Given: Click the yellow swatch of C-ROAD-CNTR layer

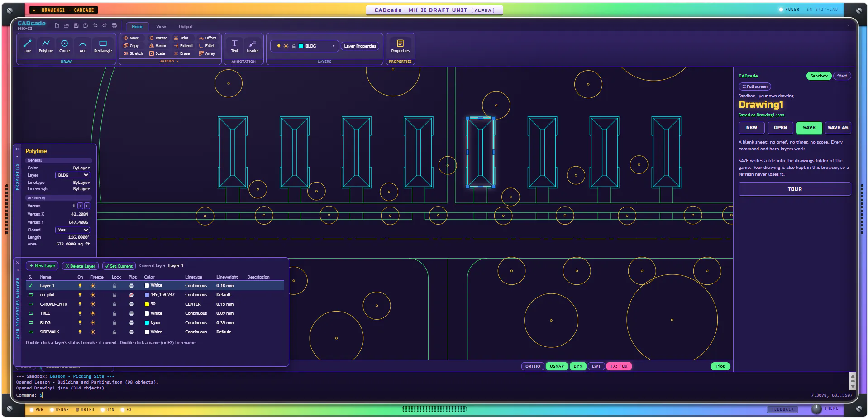Looking at the screenshot, I should coord(147,304).
